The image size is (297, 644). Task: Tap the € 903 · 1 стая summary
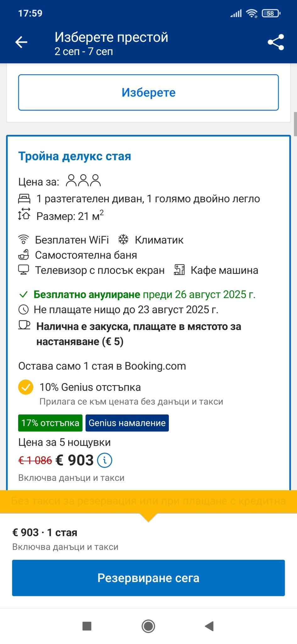tap(45, 532)
